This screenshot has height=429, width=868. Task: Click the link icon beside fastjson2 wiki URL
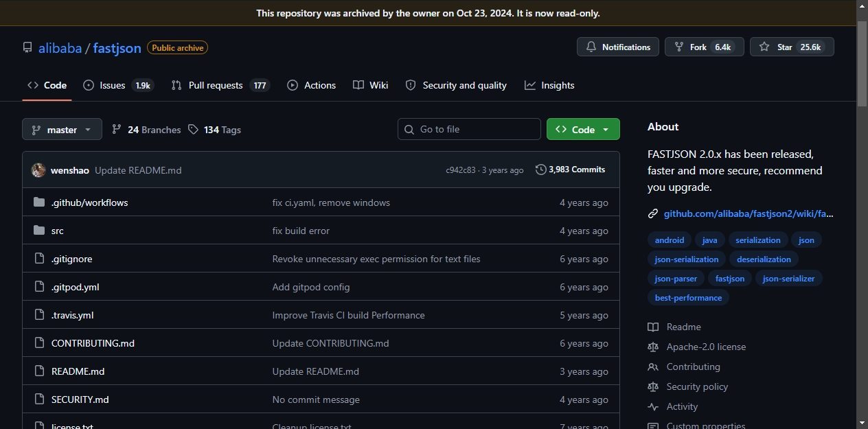click(653, 213)
